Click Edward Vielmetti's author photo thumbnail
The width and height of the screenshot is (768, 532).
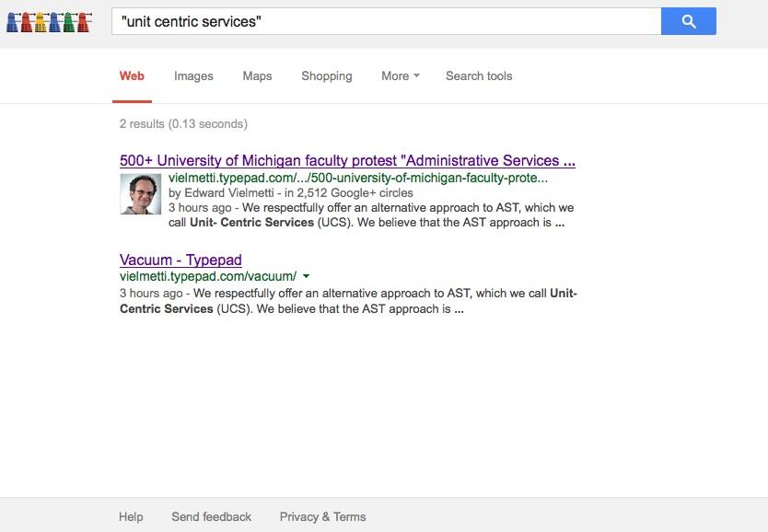tap(141, 194)
